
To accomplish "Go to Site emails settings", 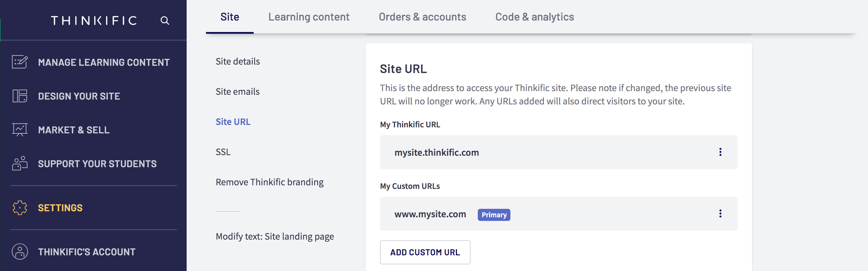I will pos(238,91).
